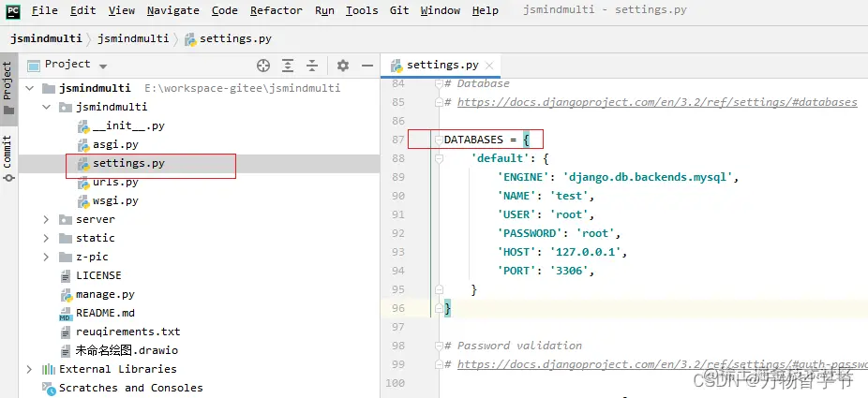The width and height of the screenshot is (868, 398).
Task: Open the Commit tool window side tab
Action: click(8, 159)
